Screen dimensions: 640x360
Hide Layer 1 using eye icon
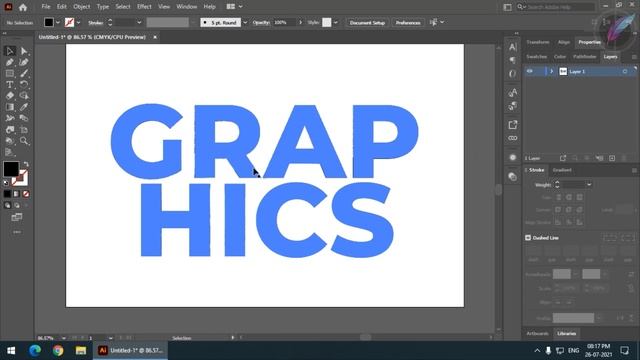[x=529, y=71]
